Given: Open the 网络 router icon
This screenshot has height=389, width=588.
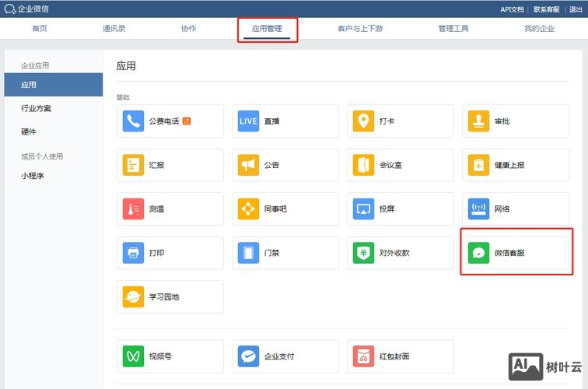Looking at the screenshot, I should [x=478, y=209].
